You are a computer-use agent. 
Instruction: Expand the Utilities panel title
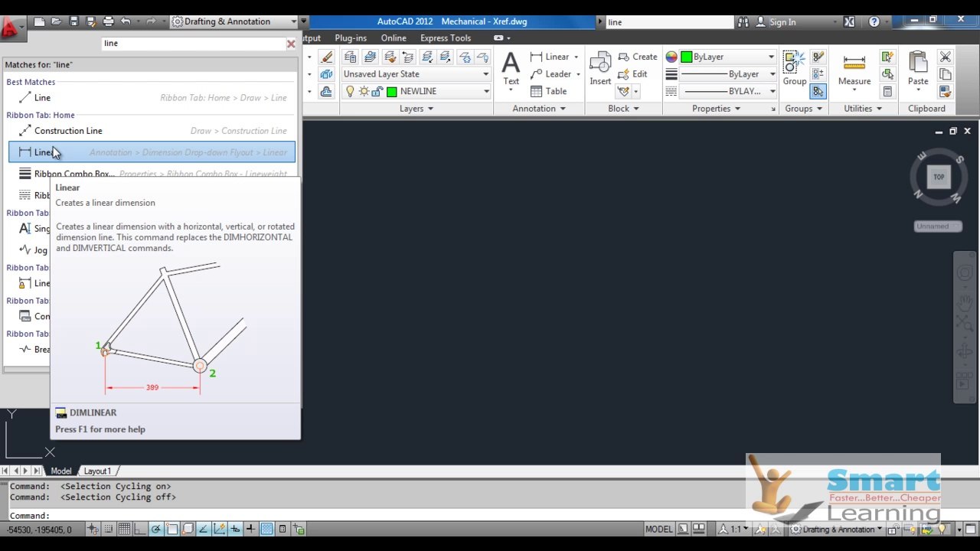(862, 109)
